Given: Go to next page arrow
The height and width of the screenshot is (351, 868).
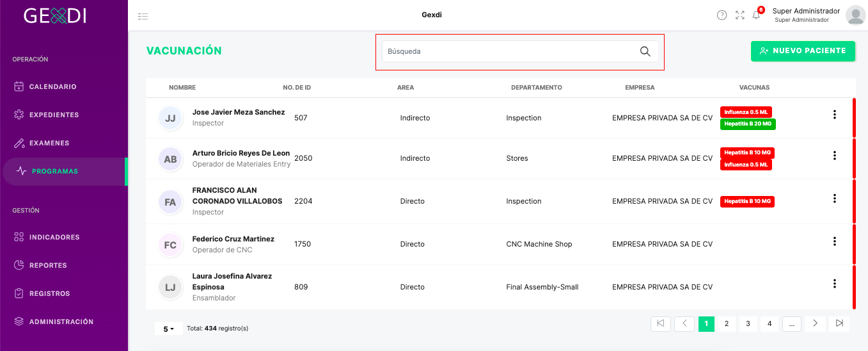Looking at the screenshot, I should click(815, 323).
